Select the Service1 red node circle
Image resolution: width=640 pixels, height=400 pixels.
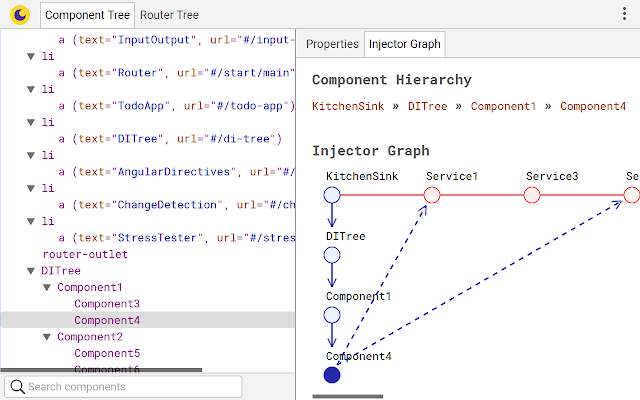coord(432,195)
